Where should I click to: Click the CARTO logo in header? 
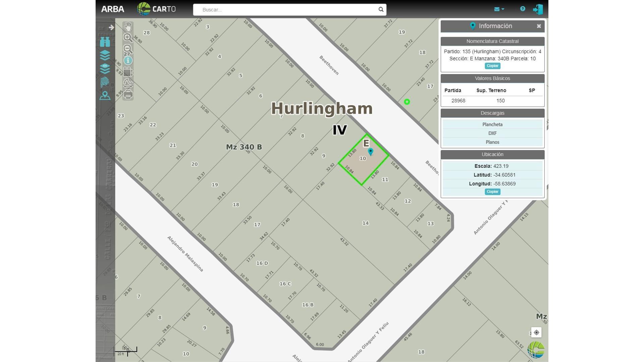coord(156,9)
